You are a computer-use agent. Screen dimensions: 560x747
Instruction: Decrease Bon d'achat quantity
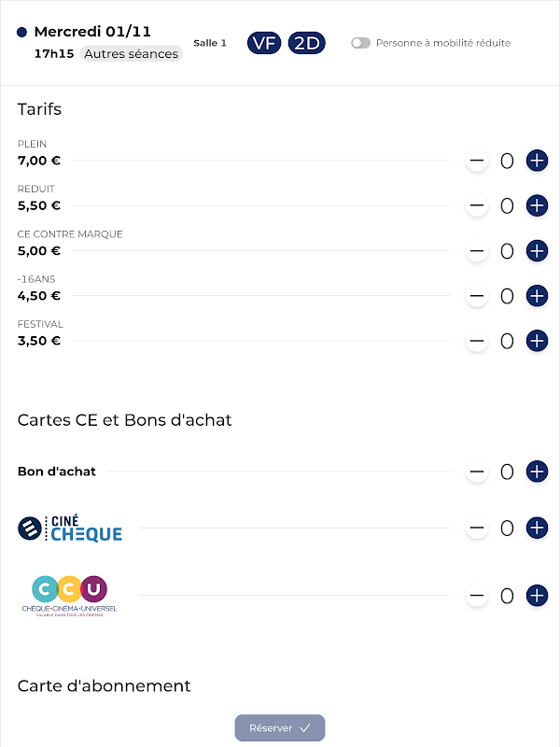click(477, 472)
